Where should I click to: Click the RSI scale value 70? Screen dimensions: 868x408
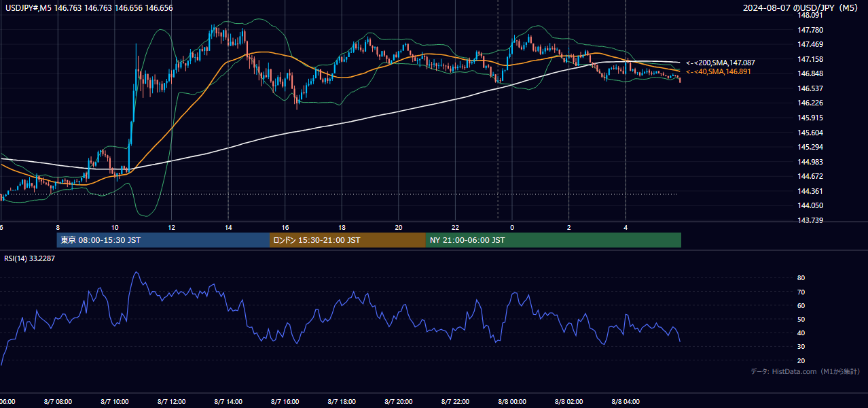point(801,292)
